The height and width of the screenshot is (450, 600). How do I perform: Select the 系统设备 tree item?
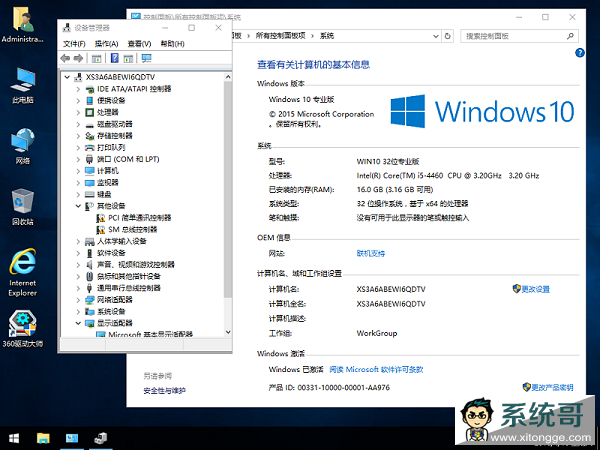105,312
